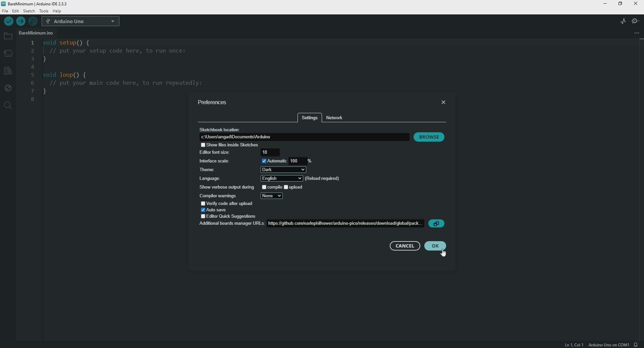Toggle Automatic interface scale checkbox
644x348 pixels.
(x=264, y=161)
